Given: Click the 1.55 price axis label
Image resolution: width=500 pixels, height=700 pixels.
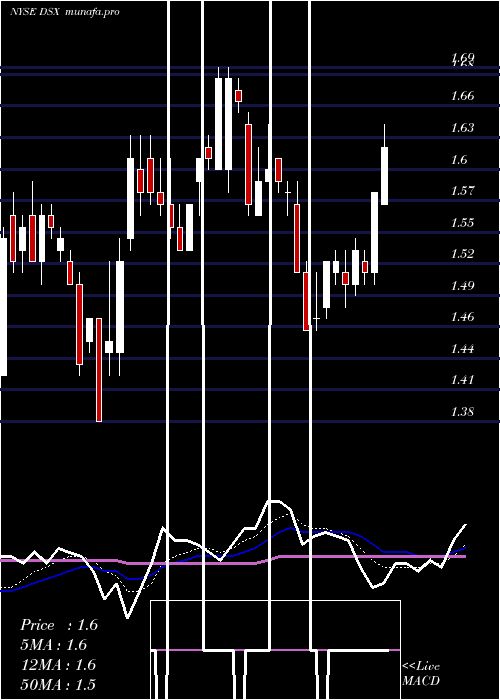Looking at the screenshot, I should pos(462,222).
